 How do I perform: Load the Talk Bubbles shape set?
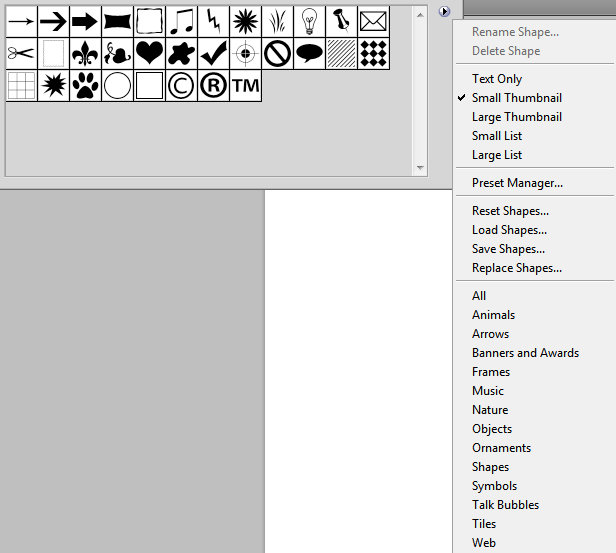point(505,505)
